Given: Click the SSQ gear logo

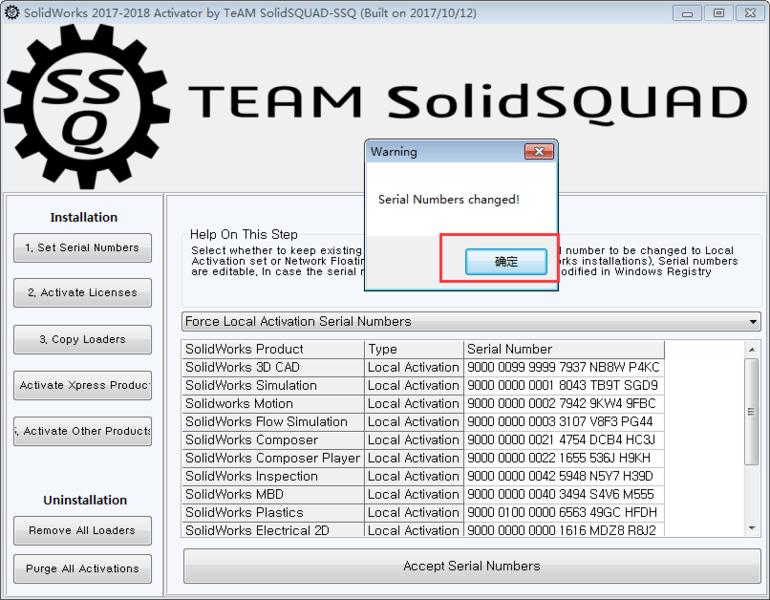Looking at the screenshot, I should pos(87,107).
